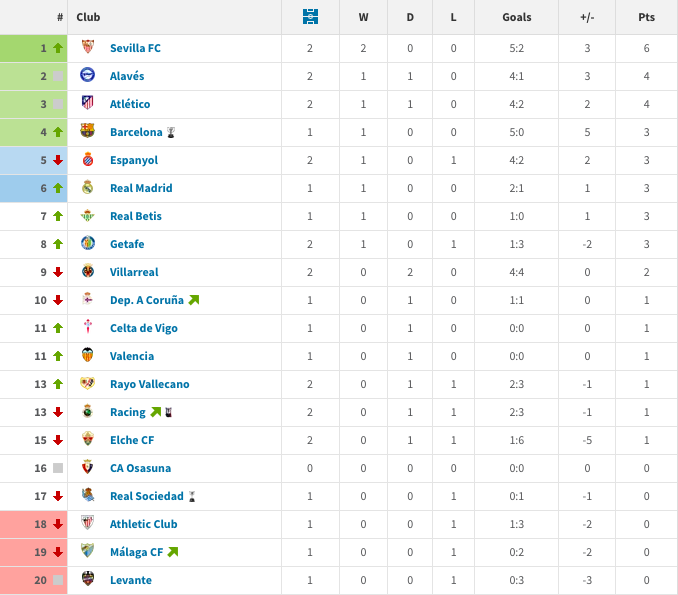Click the trophy icon beside Barcelona
Screen dimensions: 678x595
coord(171,132)
